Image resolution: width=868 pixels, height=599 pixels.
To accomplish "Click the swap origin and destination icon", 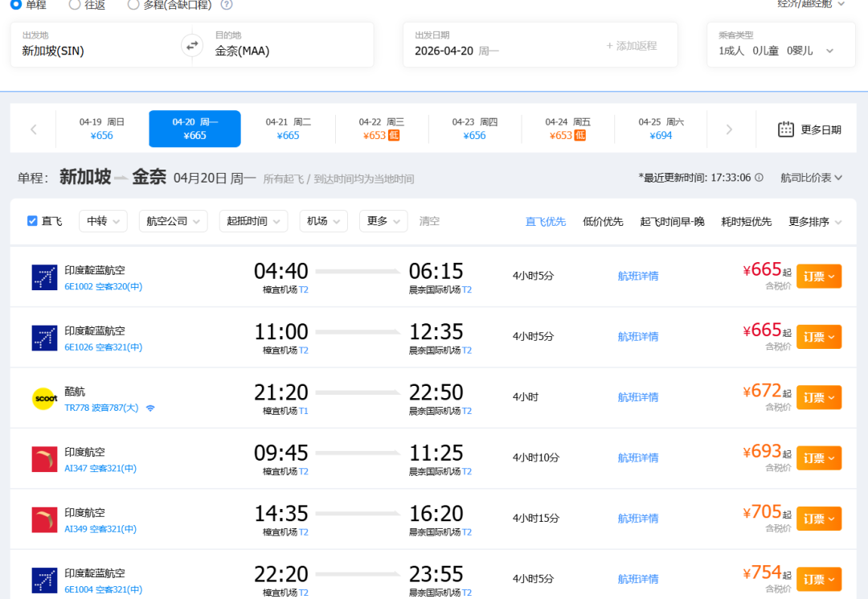I will [191, 46].
